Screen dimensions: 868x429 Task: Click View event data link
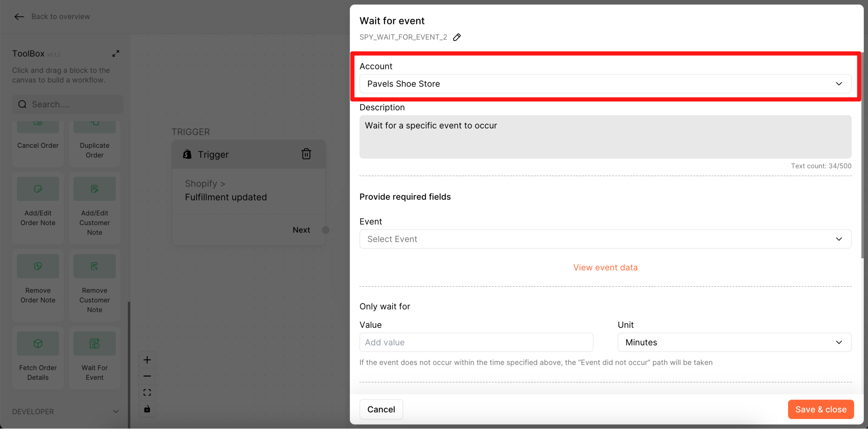(605, 267)
